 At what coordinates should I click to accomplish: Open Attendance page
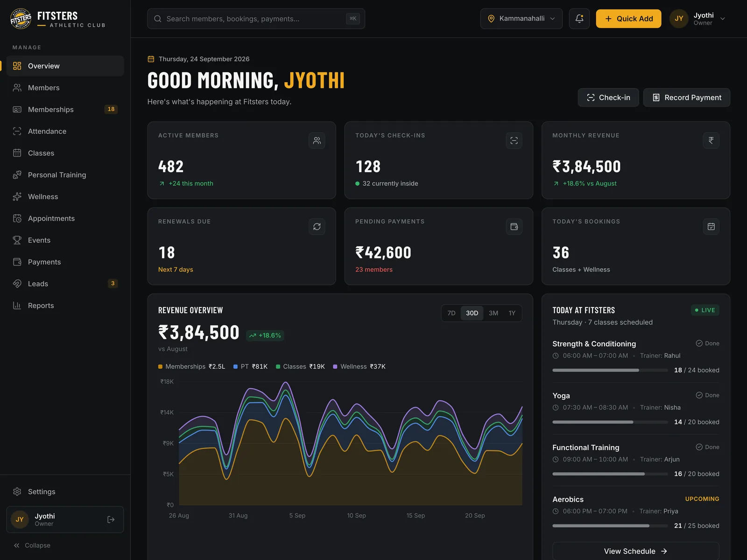65,131
